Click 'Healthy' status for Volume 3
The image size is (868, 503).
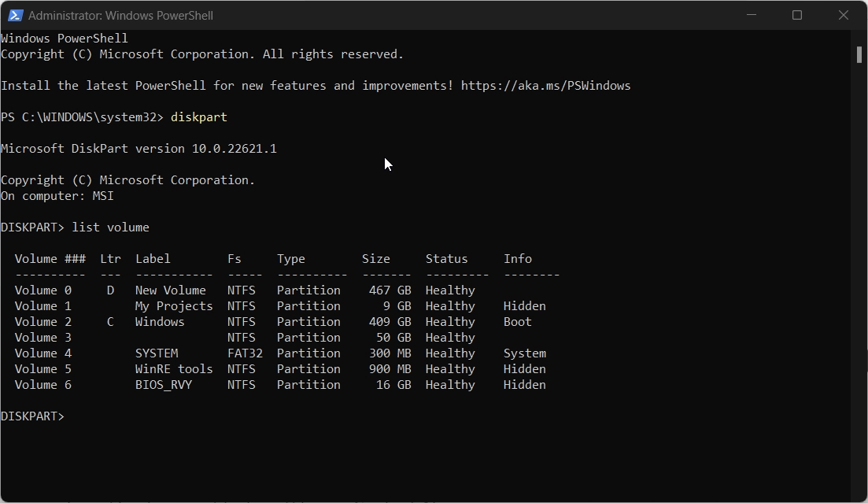(450, 338)
